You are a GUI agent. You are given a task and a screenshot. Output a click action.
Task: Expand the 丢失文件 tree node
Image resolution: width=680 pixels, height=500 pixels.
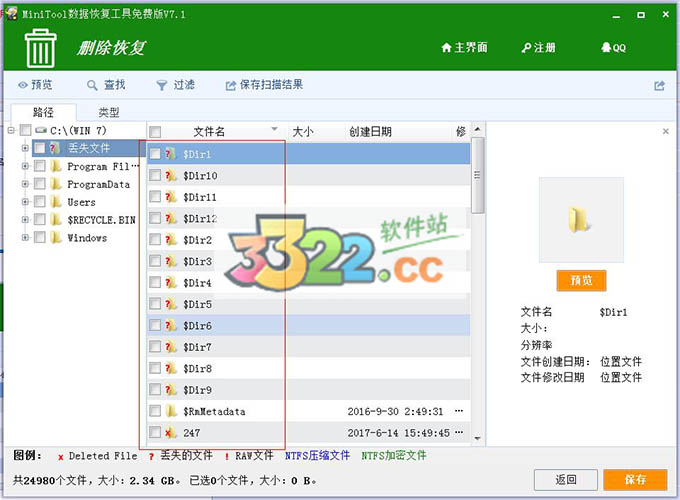click(x=25, y=148)
